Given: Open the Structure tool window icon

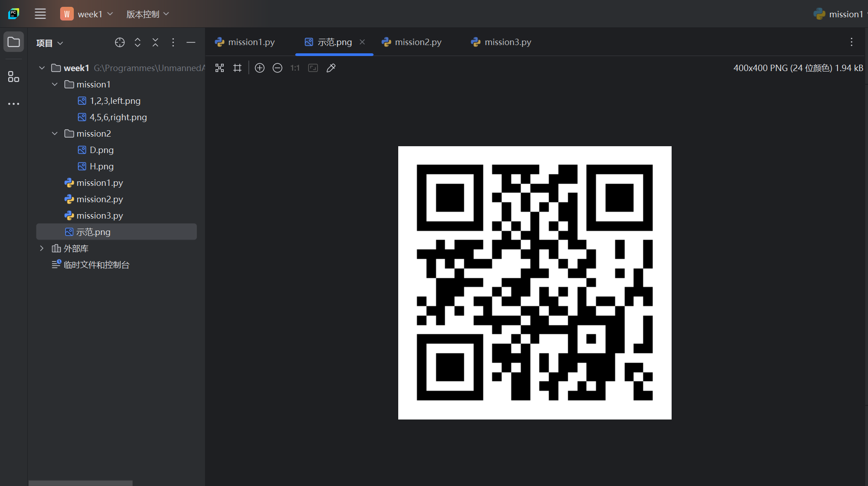Looking at the screenshot, I should [x=14, y=77].
